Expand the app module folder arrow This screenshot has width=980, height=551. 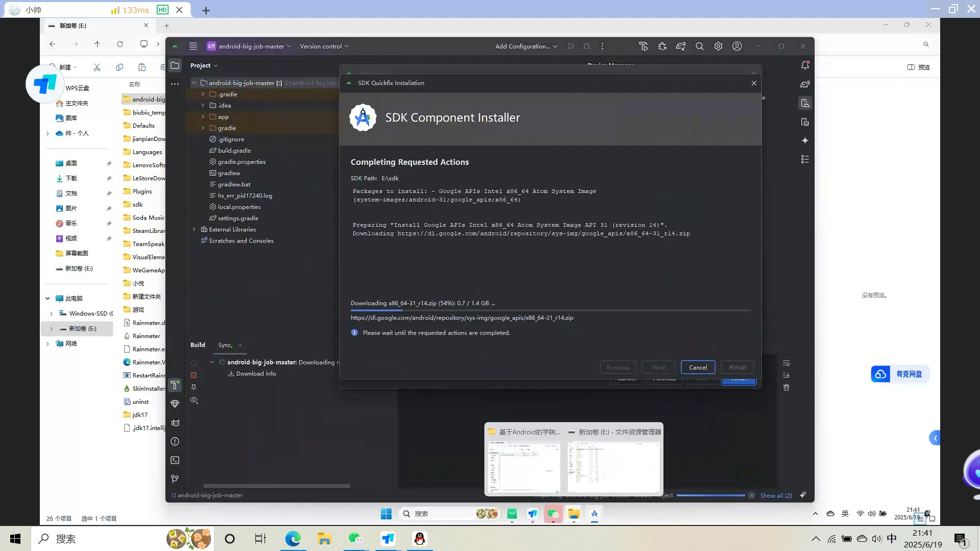(x=203, y=117)
